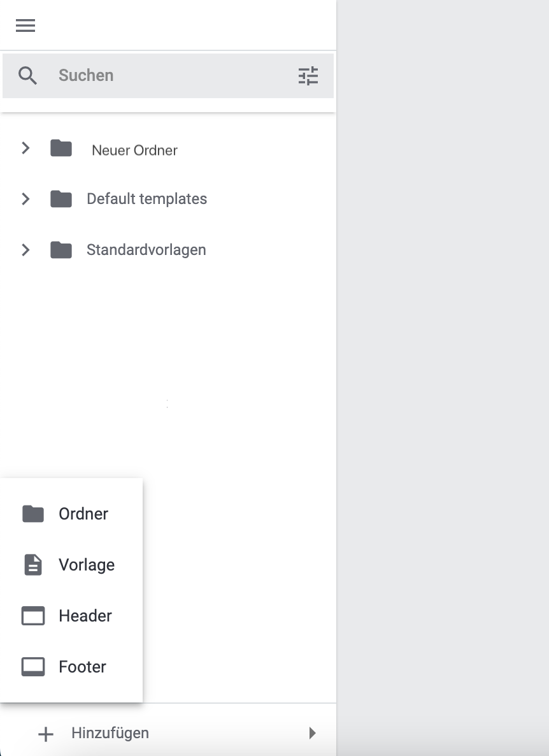Select the Standardvorlagen folder name
This screenshot has width=549, height=756.
(146, 250)
